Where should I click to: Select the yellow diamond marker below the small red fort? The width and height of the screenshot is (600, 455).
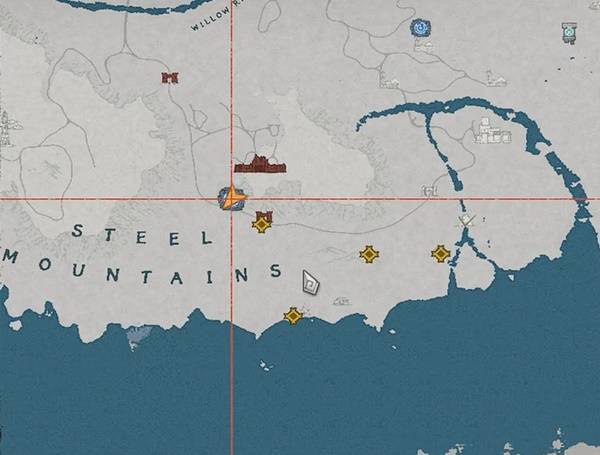262,225
